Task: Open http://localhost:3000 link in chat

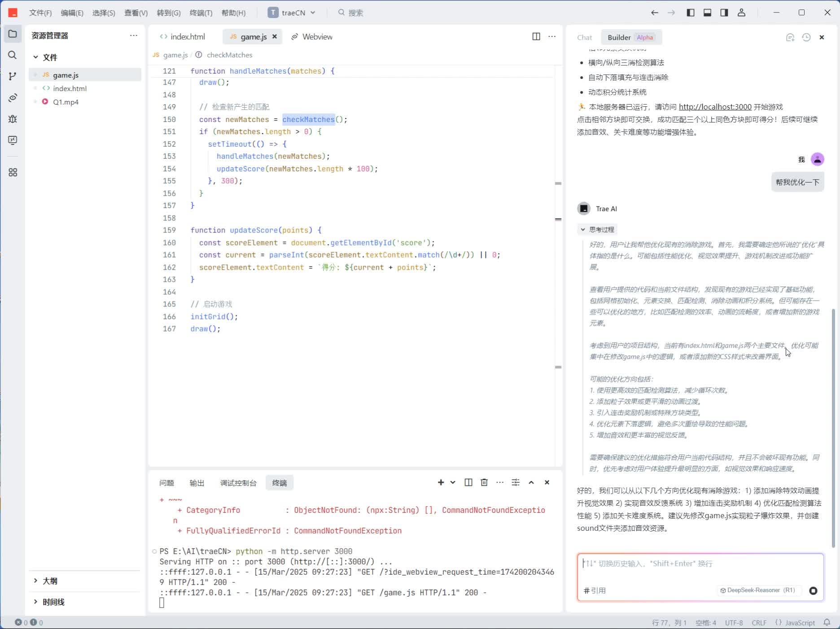Action: [715, 107]
